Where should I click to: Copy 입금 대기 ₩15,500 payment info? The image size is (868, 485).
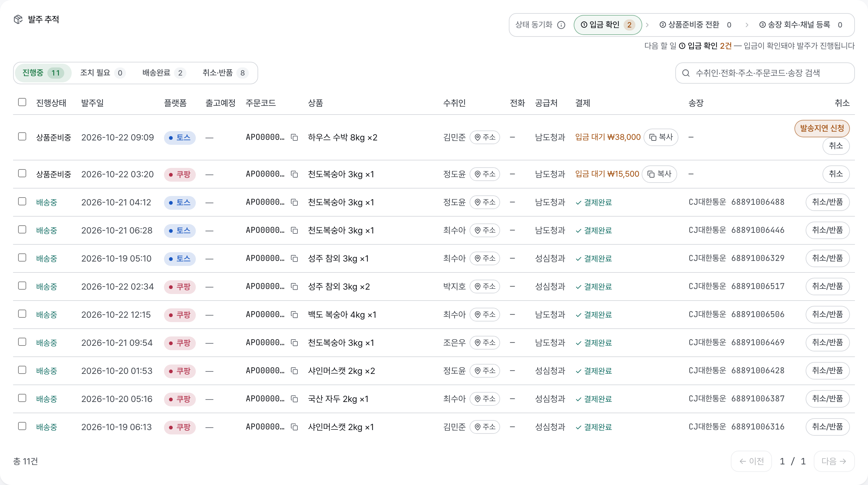(659, 174)
